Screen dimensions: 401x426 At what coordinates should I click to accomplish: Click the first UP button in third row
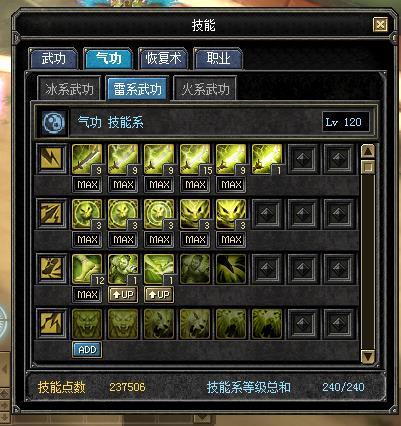point(123,295)
